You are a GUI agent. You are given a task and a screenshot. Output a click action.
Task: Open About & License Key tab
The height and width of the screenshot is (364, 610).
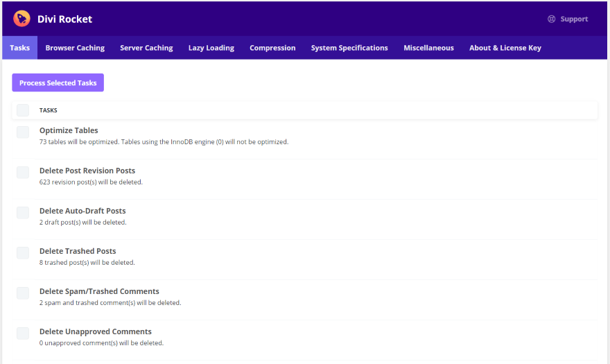pos(505,48)
